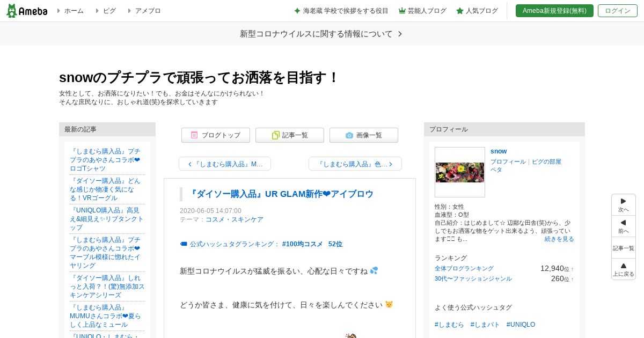Click the Ameba logo
This screenshot has height=338, width=644.
tap(27, 11)
